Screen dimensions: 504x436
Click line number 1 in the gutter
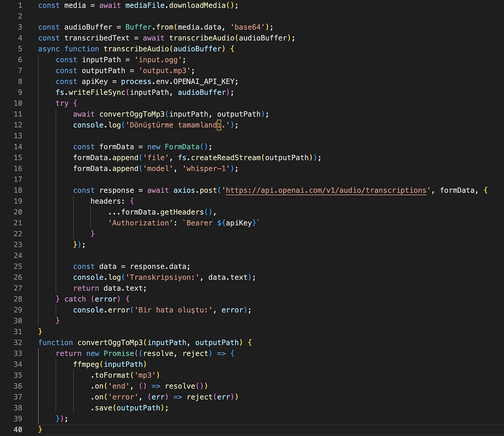point(20,5)
